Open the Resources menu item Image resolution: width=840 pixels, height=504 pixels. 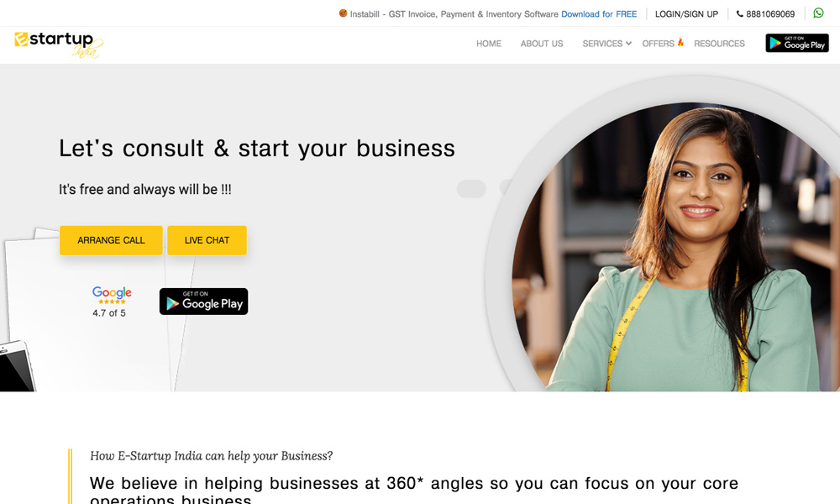719,44
